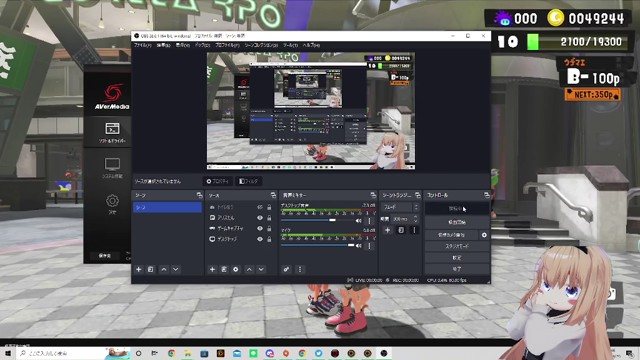
Task: Remove selected source with the trash icon
Action: click(224, 269)
